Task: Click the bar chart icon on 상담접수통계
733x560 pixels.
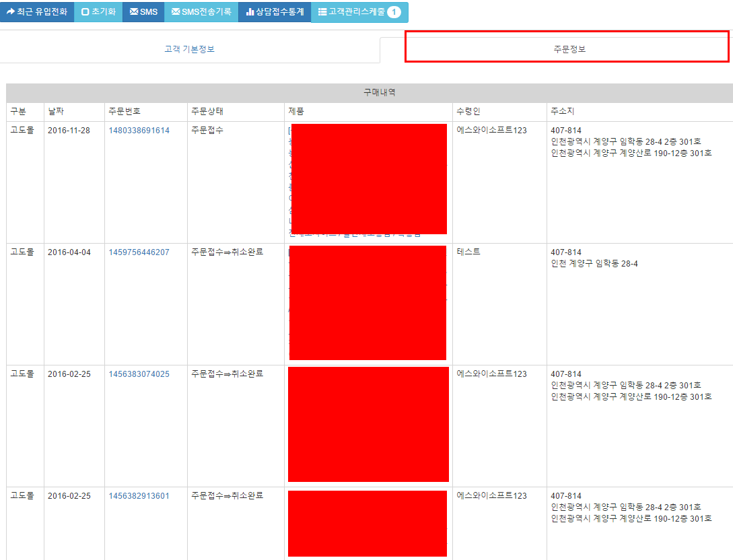Action: coord(250,12)
